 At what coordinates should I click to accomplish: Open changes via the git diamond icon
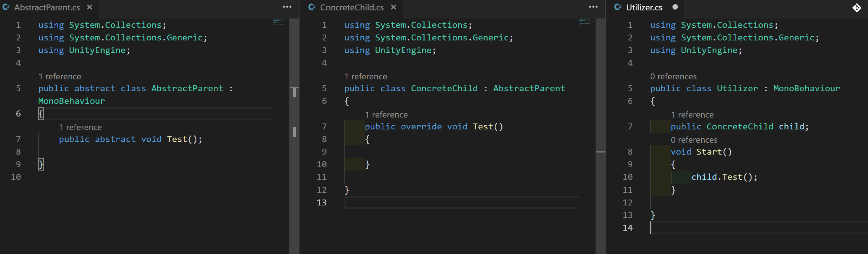pyautogui.click(x=856, y=7)
